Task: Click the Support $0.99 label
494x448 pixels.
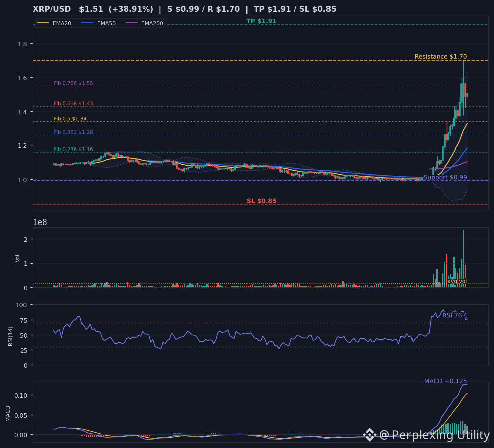Action: click(445, 177)
